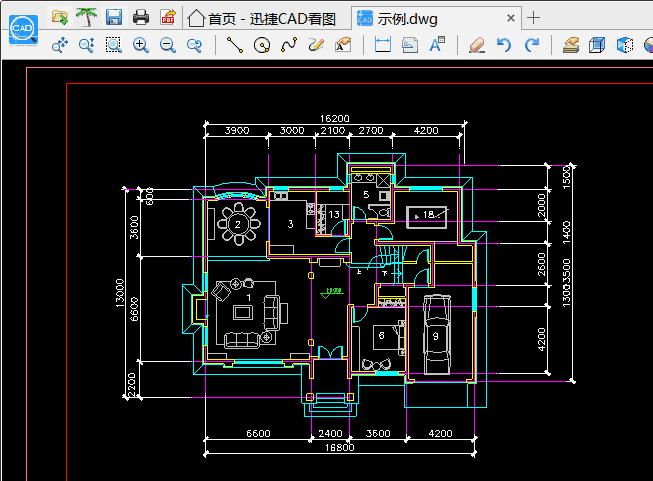Select the straight line drawing tool
This screenshot has height=481, width=653.
pos(235,45)
